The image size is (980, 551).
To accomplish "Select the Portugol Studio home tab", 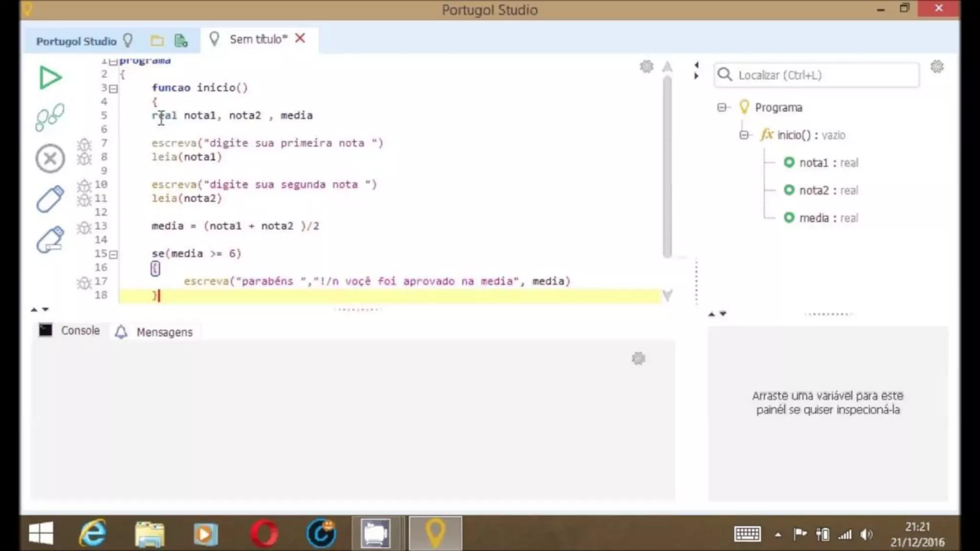I will tap(77, 41).
